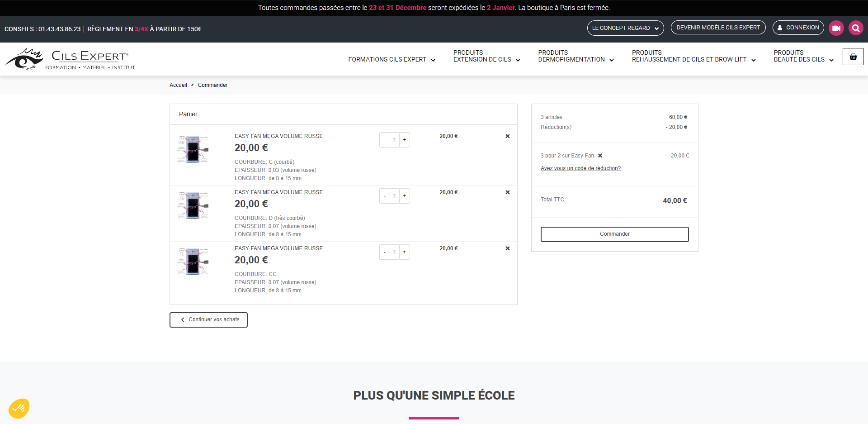
Task: Click 'Avez vous un code de réduction?' link
Action: [580, 168]
